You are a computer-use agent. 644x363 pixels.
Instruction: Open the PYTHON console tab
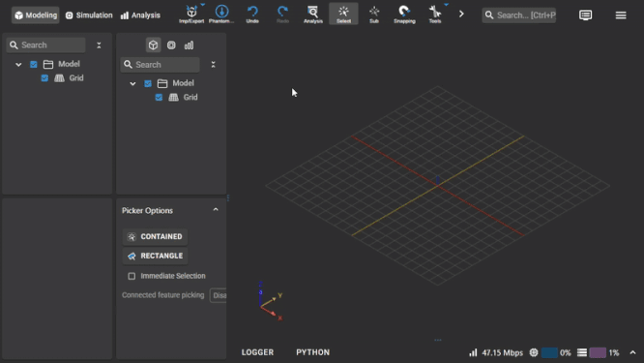pos(313,352)
